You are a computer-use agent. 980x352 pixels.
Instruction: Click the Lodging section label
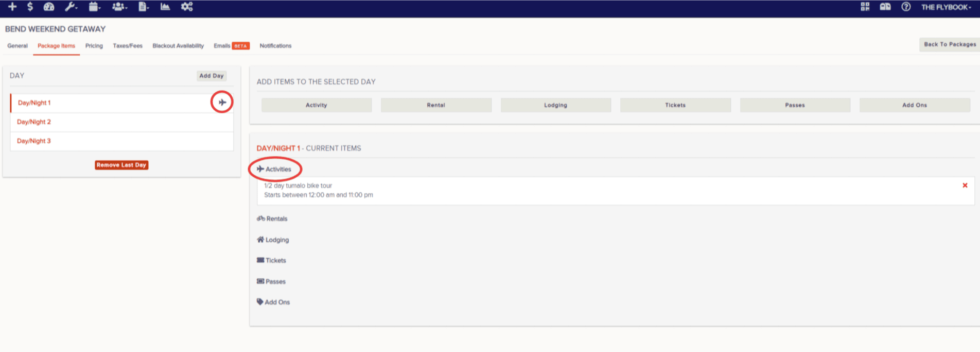point(277,240)
